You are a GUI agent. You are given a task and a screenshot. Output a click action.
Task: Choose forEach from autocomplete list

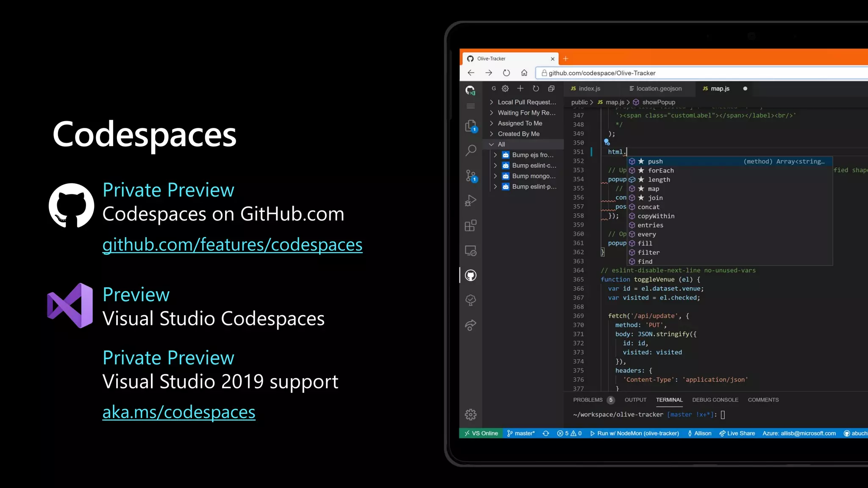point(730,170)
